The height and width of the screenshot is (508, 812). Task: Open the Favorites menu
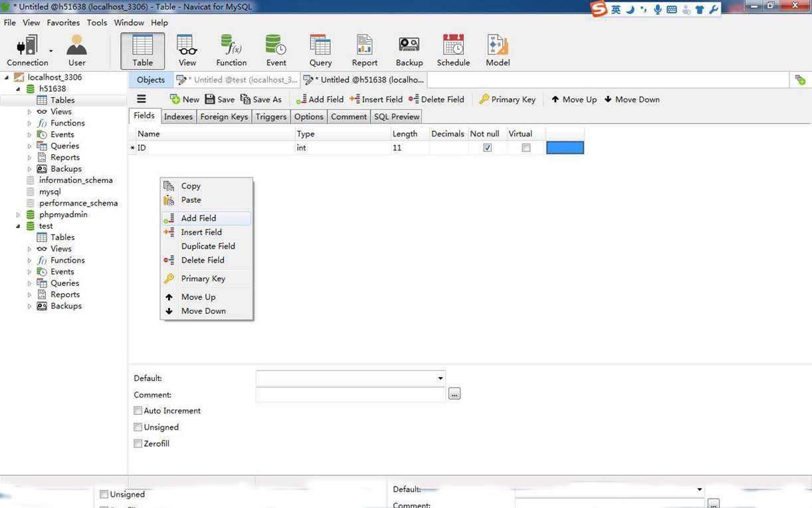pos(63,23)
